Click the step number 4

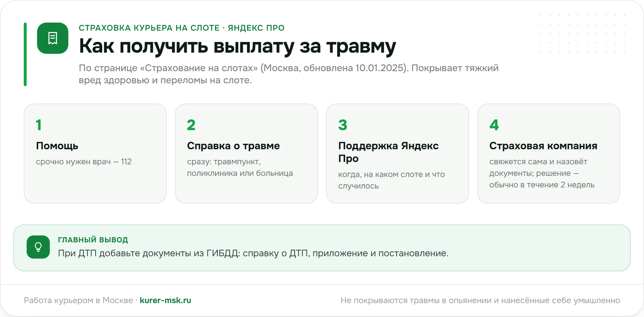[x=494, y=125]
